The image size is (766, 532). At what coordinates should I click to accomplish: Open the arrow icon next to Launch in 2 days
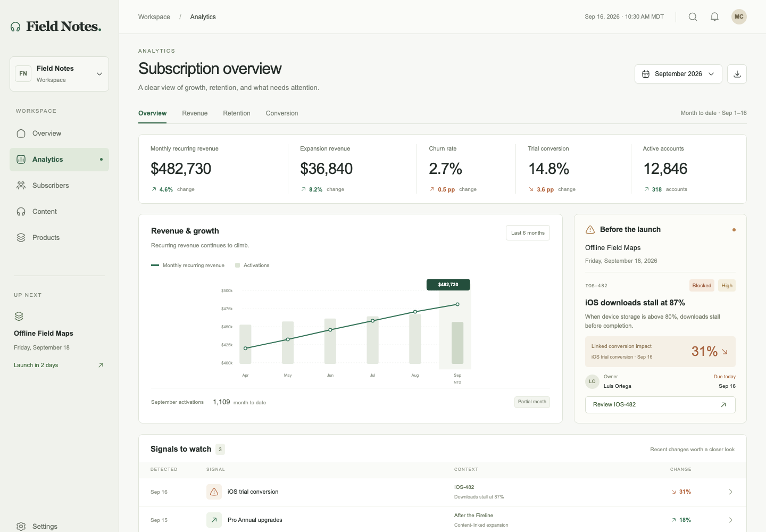coord(101,365)
